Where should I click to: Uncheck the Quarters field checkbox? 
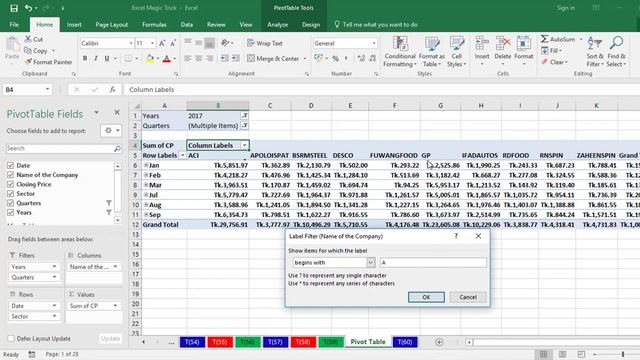(x=11, y=203)
